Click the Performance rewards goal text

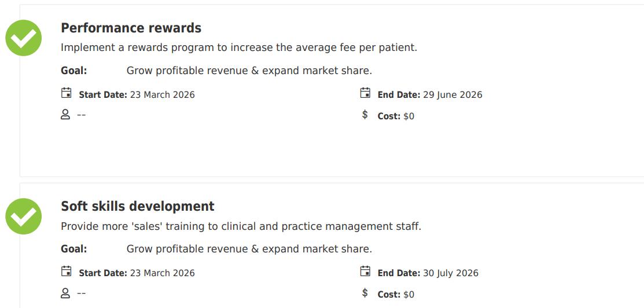[x=249, y=71]
